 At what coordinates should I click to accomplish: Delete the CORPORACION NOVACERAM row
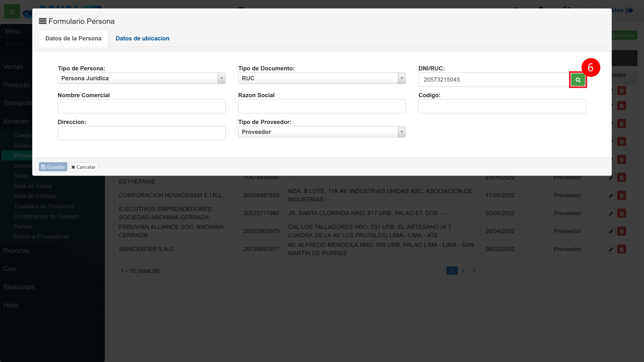[622, 195]
